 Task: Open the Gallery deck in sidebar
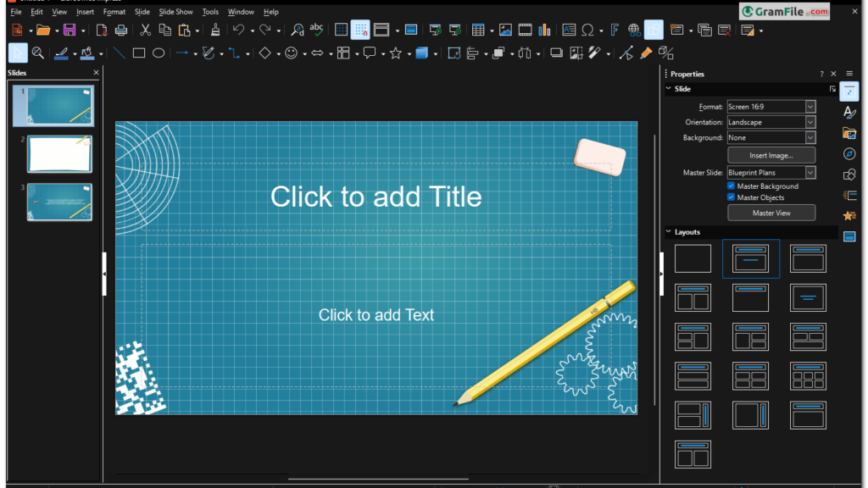point(849,133)
